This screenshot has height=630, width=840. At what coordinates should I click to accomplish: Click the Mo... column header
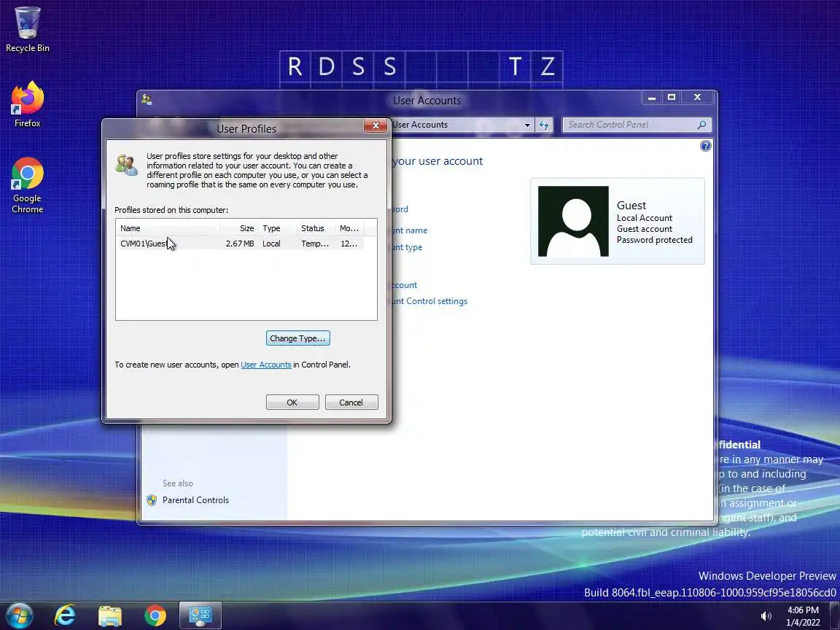(349, 228)
